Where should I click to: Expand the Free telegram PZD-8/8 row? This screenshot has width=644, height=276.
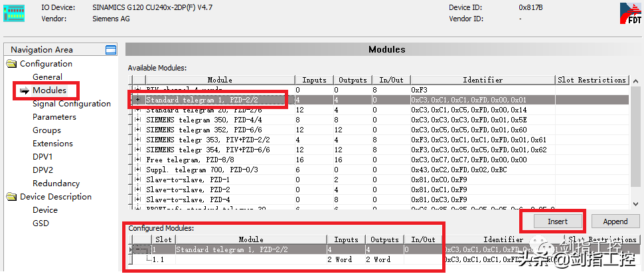pos(138,160)
